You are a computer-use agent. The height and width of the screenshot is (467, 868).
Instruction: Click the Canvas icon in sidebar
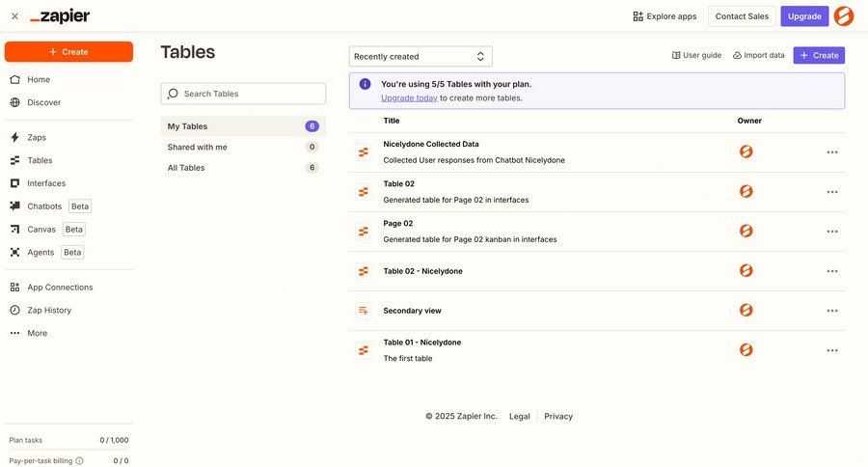14,230
